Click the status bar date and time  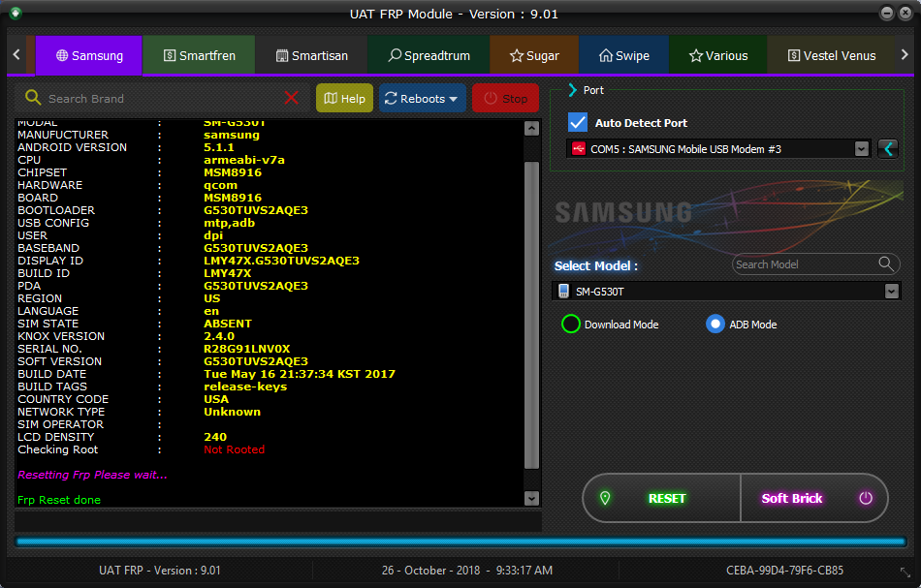pos(467,571)
